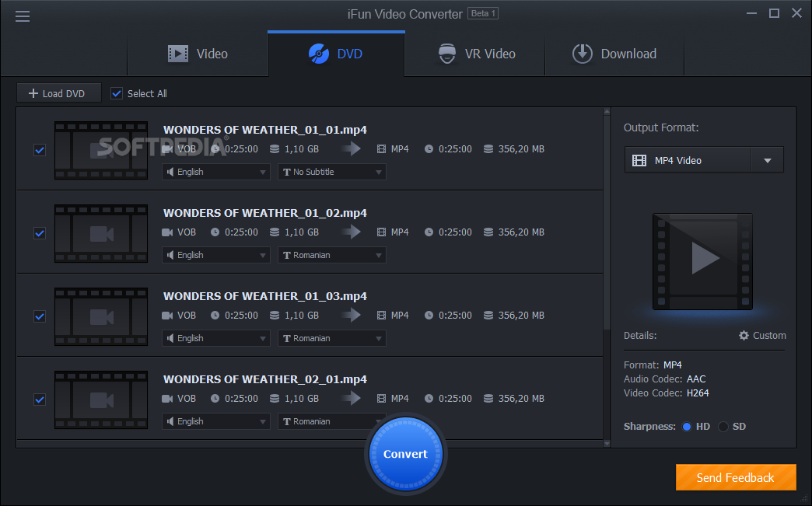Click the DVD disc icon
Screen dimensions: 812x506
coord(318,54)
